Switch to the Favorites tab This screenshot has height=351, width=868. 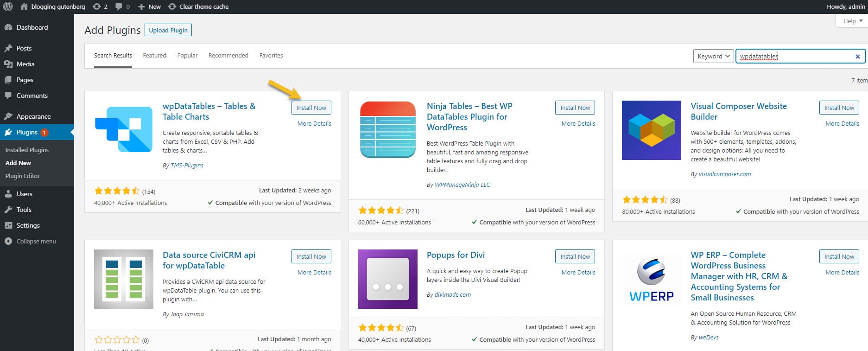click(x=271, y=56)
